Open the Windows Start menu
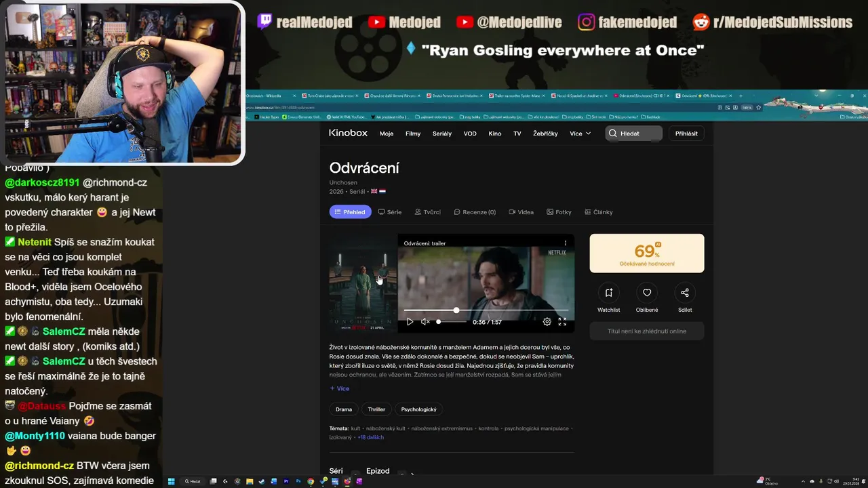Image resolution: width=868 pixels, height=488 pixels. [172, 481]
